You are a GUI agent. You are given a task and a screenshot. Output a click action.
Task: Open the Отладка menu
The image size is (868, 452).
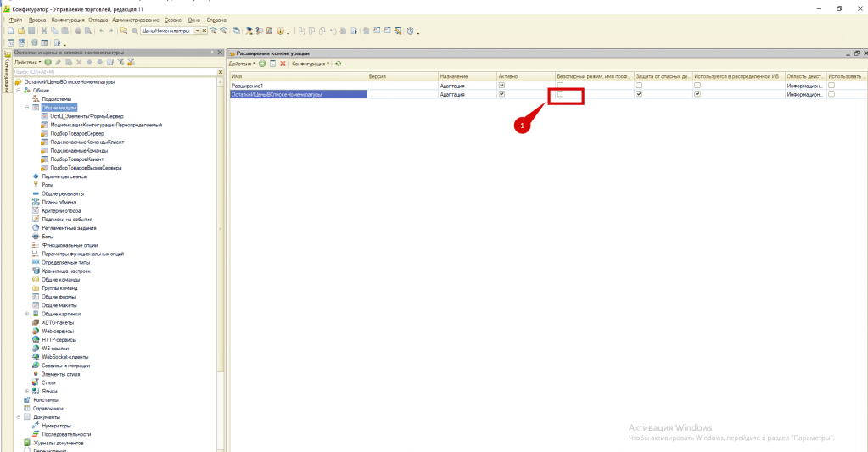click(x=98, y=20)
